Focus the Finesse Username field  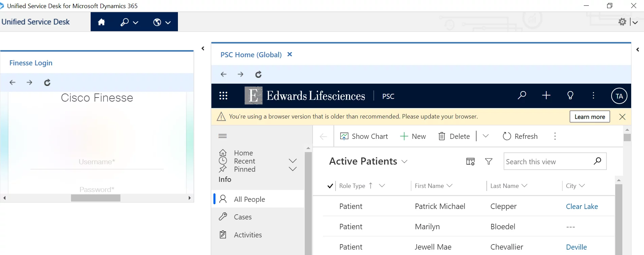point(97,162)
